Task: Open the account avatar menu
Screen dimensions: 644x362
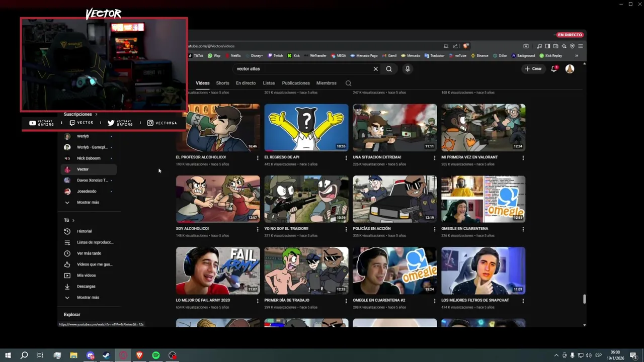Action: 570,69
